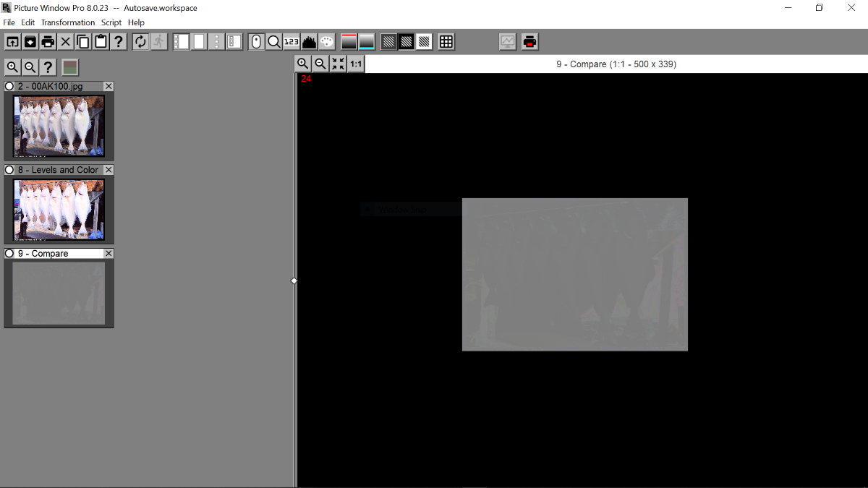868x488 pixels.
Task: Click the Save image toolbar icon
Action: tap(30, 42)
